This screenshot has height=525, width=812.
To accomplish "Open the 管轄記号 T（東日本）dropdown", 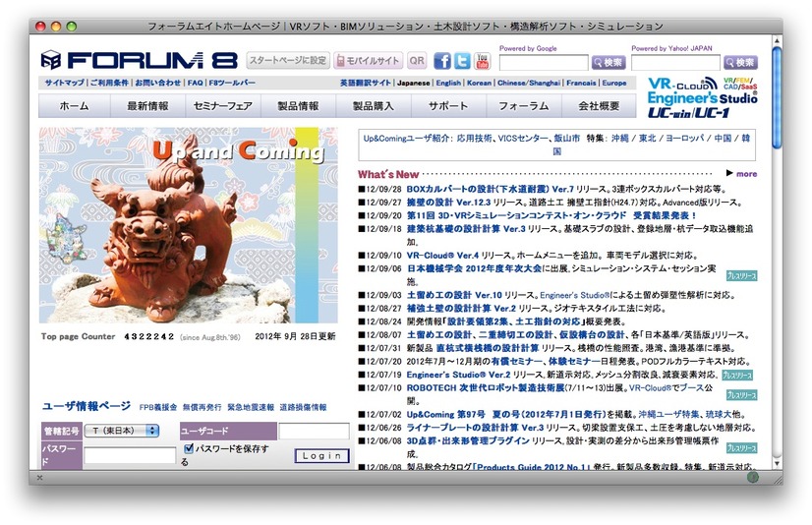I will 121,431.
